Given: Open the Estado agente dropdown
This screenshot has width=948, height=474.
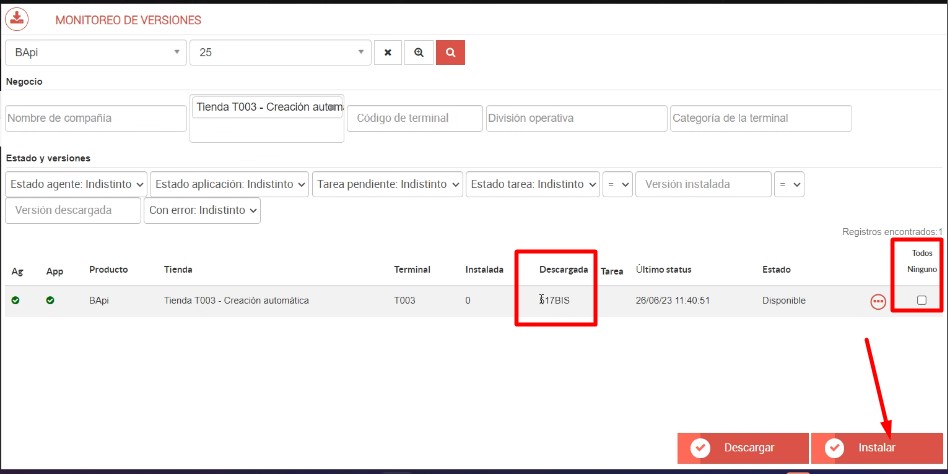Looking at the screenshot, I should pyautogui.click(x=77, y=184).
